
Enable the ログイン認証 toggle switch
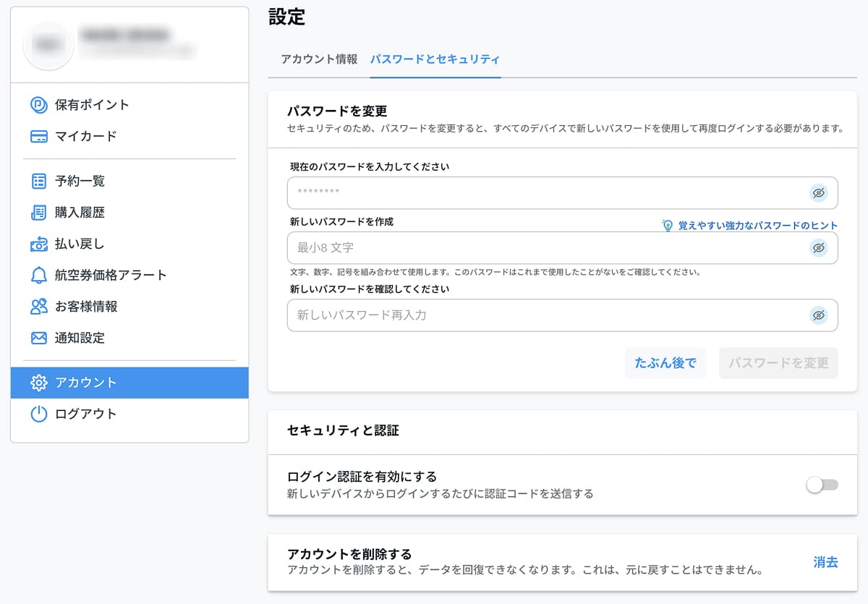coord(822,485)
